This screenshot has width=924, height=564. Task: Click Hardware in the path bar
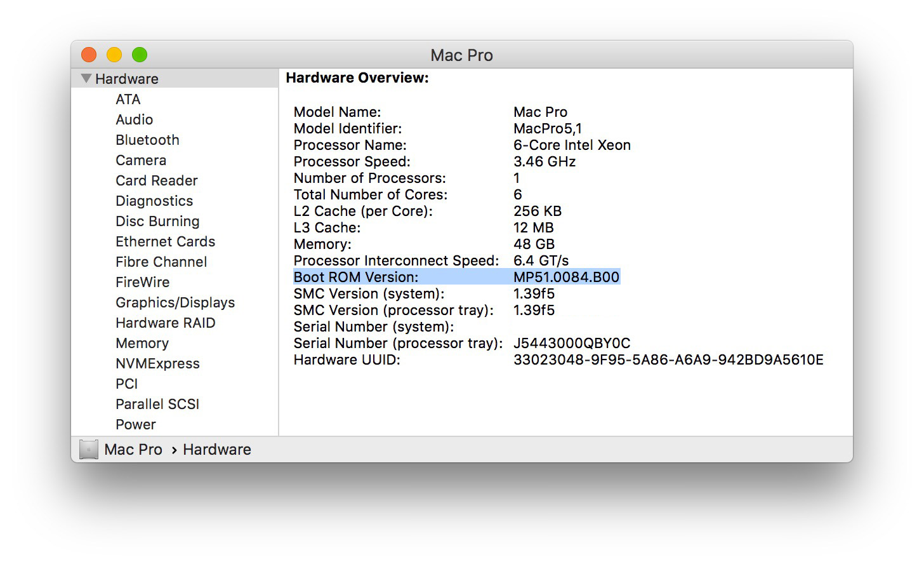tap(217, 450)
